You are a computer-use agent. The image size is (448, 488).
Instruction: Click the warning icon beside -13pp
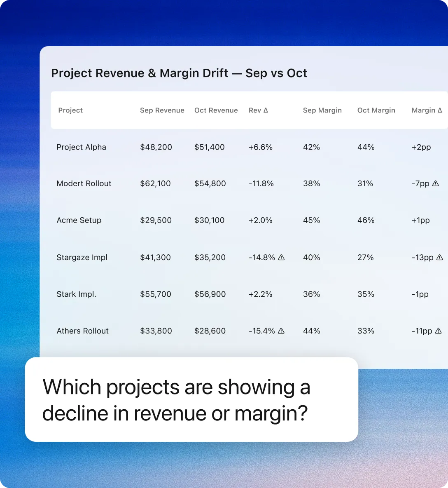point(440,257)
